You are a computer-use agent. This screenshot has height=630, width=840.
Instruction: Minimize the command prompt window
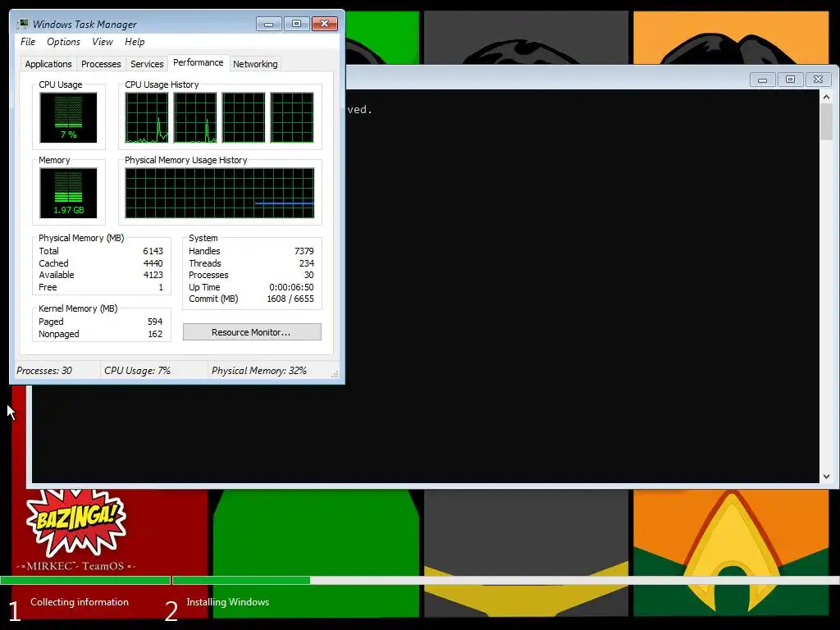pos(762,80)
